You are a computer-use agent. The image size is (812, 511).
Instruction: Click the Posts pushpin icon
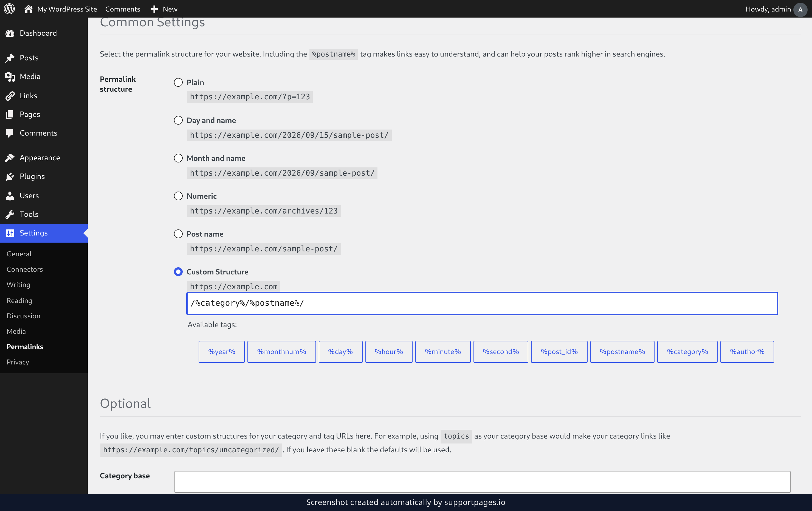[10, 58]
